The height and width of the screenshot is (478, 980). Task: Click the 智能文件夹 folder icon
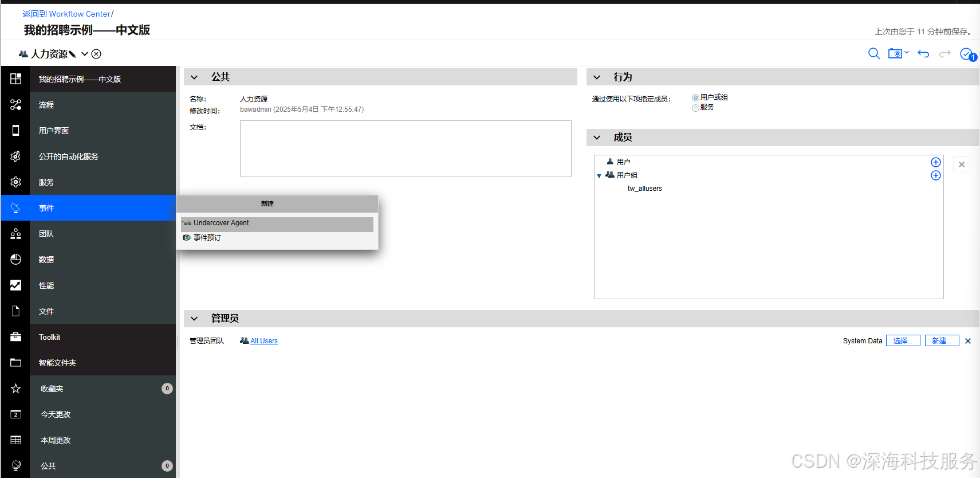coord(15,363)
